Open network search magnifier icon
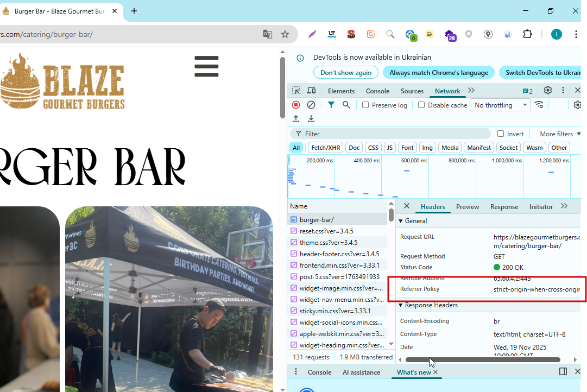 coord(346,105)
